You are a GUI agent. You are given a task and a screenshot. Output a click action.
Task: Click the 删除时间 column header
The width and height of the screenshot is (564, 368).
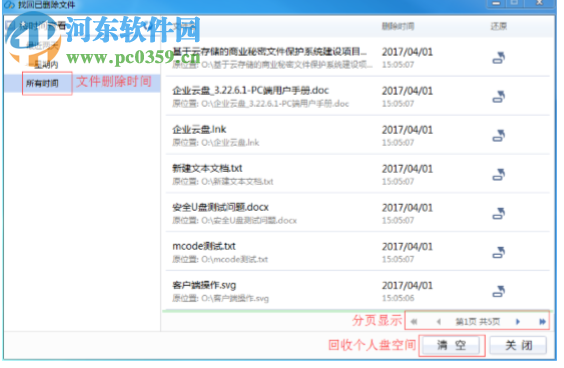[398, 26]
